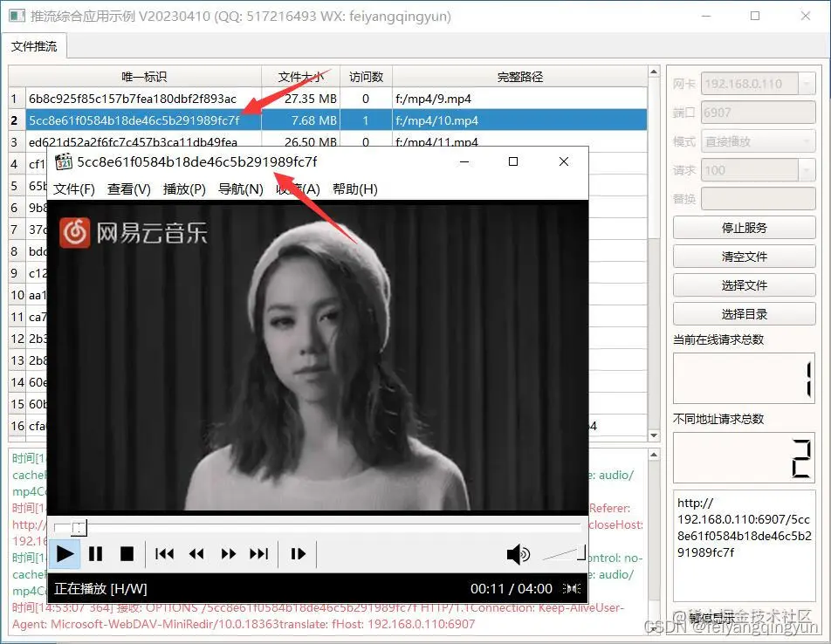831x644 pixels.
Task: Click the rewind (decrease speed) double-arrow icon
Action: tap(196, 554)
